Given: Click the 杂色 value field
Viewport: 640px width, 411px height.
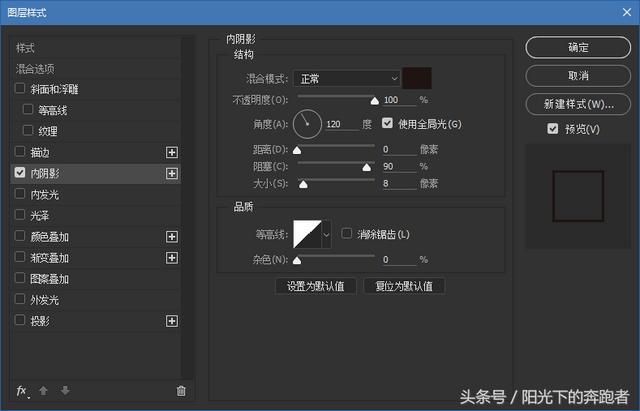Looking at the screenshot, I should point(399,260).
